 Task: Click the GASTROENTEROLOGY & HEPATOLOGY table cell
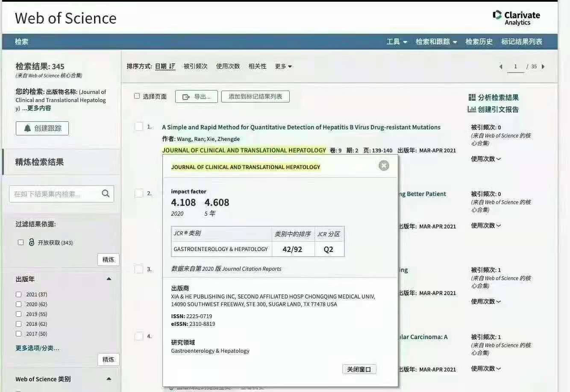221,249
